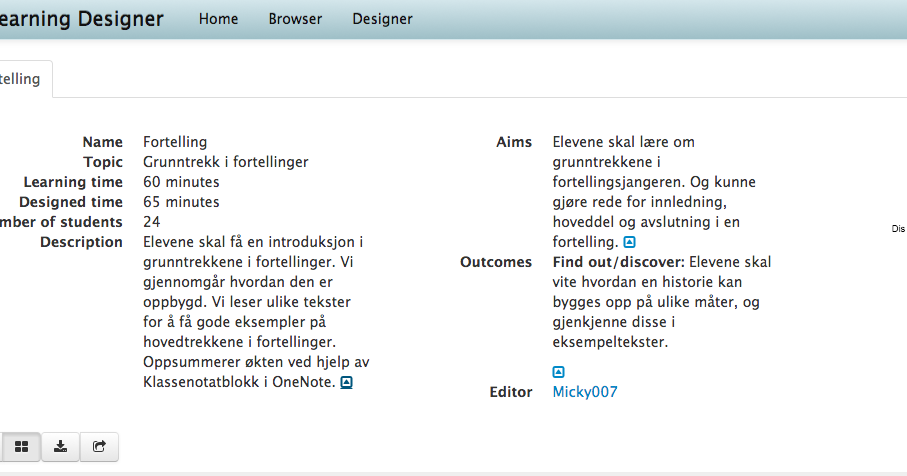Click the Aims paragraph text to edit
This screenshot has height=476, width=907.
point(653,192)
